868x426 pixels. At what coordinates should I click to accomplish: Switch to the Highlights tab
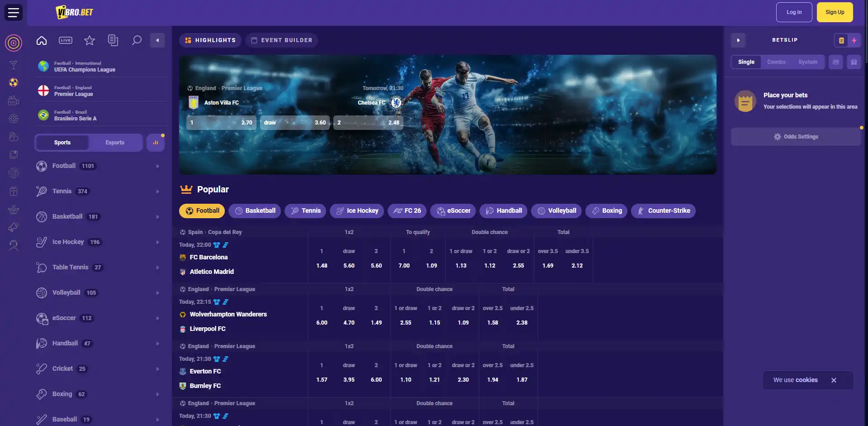click(210, 40)
